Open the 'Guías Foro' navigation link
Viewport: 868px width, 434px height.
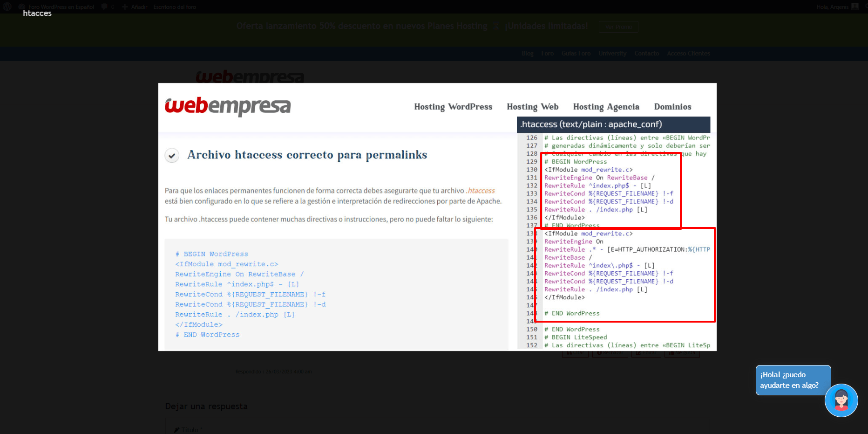[576, 53]
